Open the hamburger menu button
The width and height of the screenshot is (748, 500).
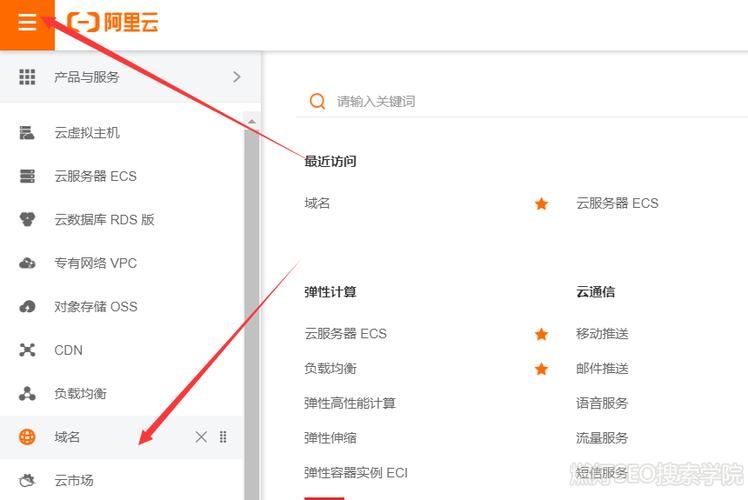(27, 22)
